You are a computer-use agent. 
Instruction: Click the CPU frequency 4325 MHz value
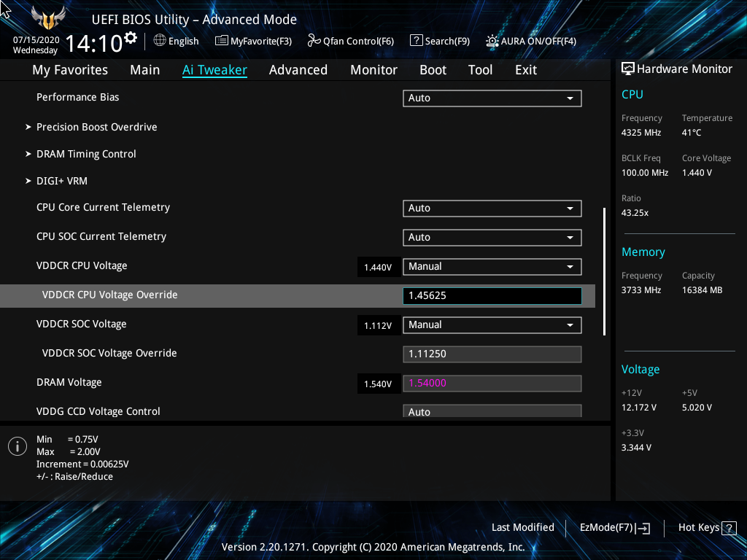click(x=641, y=133)
